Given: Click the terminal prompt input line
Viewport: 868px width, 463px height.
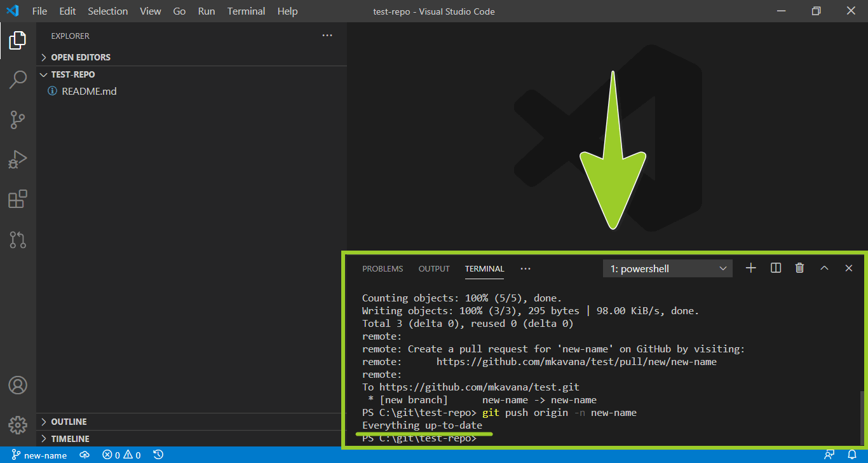Looking at the screenshot, I should click(419, 438).
